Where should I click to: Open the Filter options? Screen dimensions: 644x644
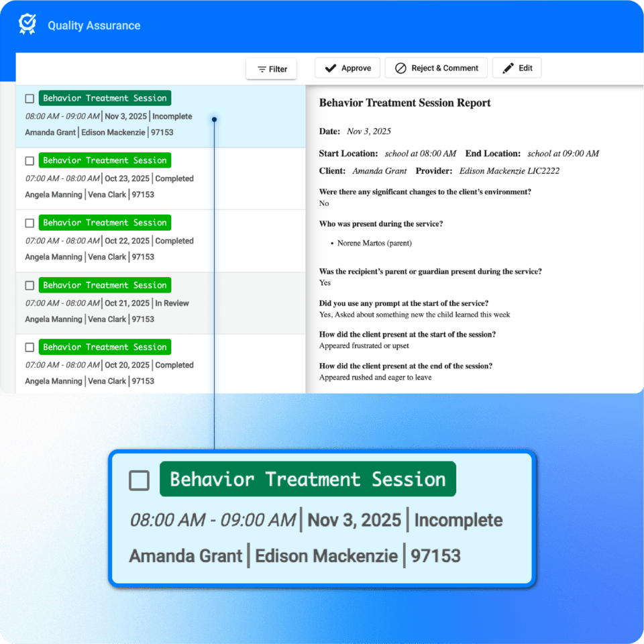click(x=271, y=68)
